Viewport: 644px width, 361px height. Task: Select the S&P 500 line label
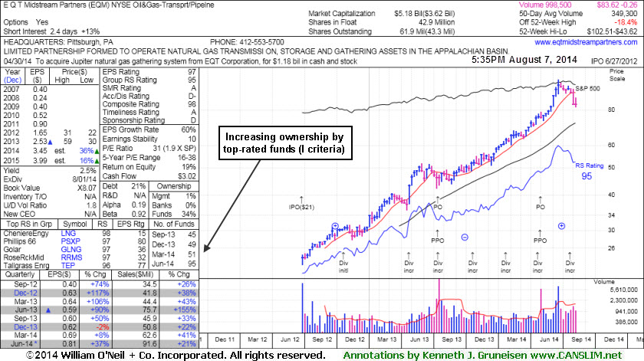pos(587,88)
